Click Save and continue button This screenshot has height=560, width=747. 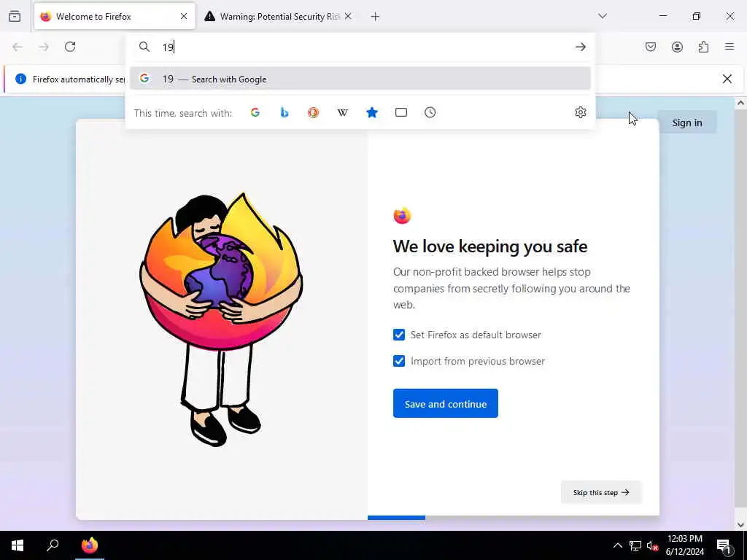[446, 403]
